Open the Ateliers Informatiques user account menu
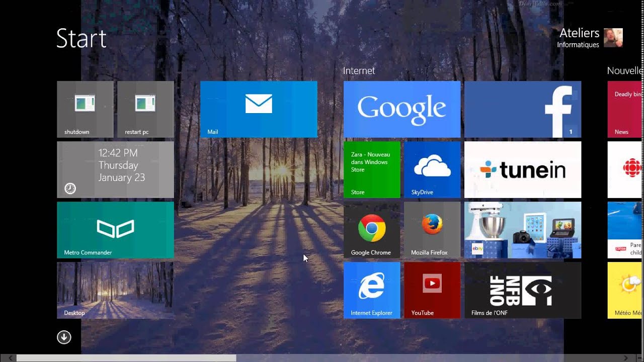Image resolution: width=644 pixels, height=362 pixels. coord(590,38)
